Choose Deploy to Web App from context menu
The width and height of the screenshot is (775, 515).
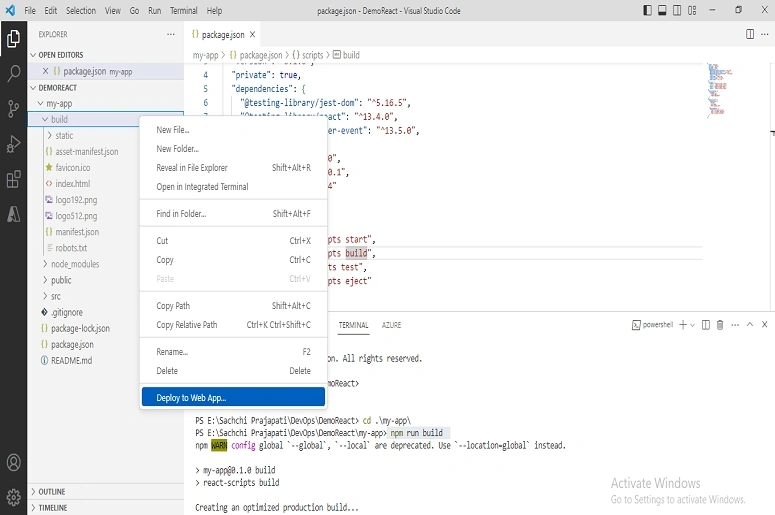coord(233,397)
